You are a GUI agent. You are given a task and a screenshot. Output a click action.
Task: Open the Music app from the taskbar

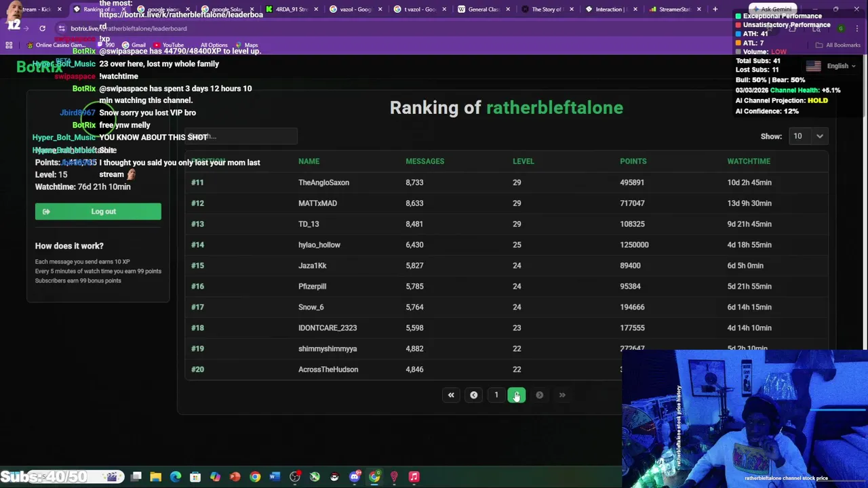click(x=414, y=477)
